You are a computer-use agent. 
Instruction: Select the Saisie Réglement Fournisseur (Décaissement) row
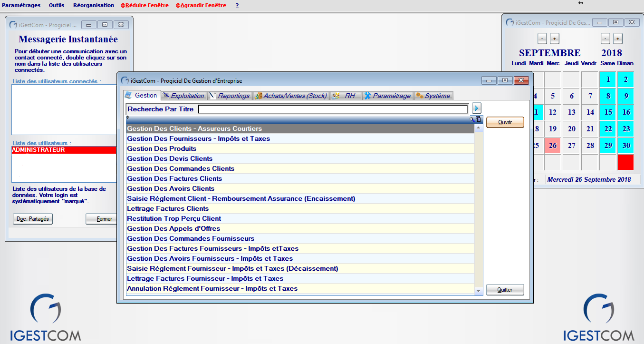pos(300,268)
